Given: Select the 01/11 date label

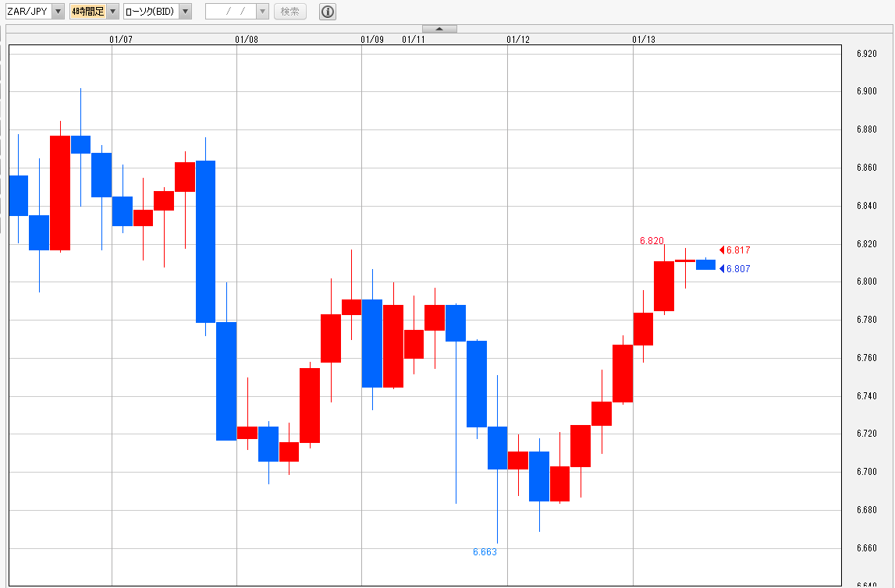Looking at the screenshot, I should pos(414,39).
